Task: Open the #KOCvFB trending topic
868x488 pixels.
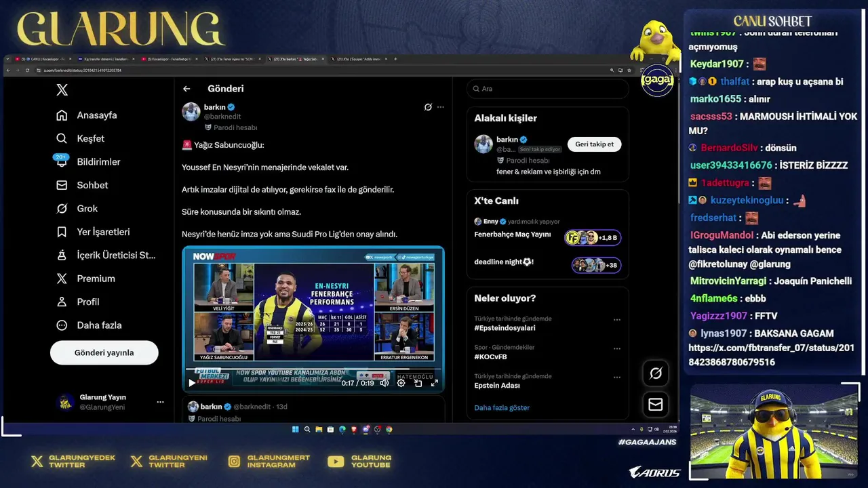Action: 491,357
